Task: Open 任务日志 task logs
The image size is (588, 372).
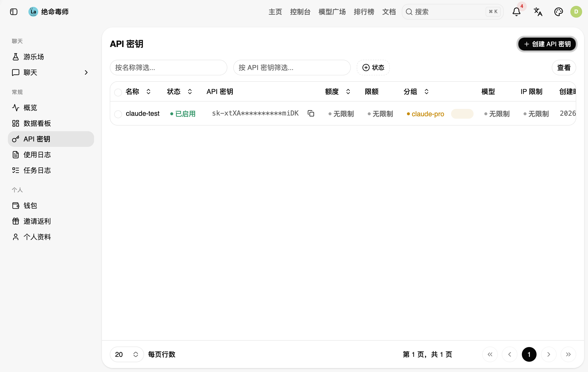Action: [51, 170]
